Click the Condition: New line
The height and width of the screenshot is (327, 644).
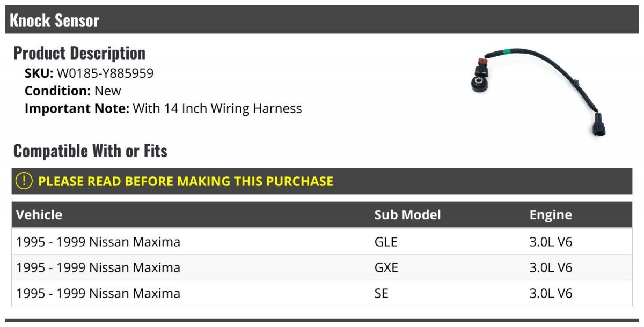click(73, 91)
